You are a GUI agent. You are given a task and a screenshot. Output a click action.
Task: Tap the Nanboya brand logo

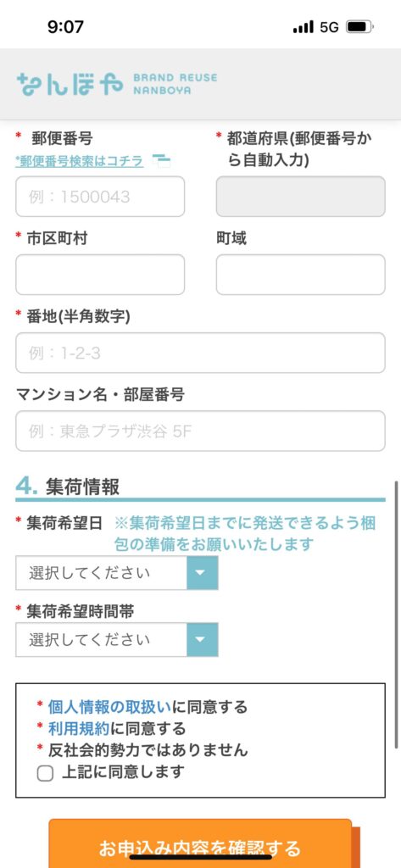coord(117,84)
